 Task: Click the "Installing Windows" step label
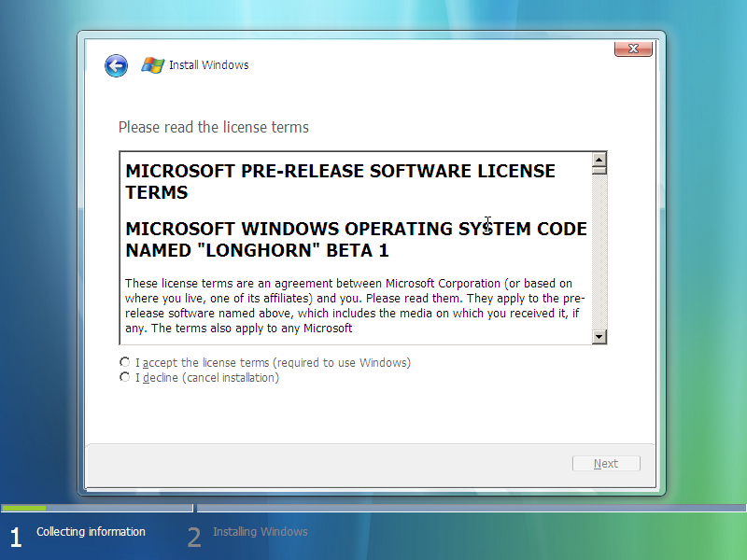(261, 532)
